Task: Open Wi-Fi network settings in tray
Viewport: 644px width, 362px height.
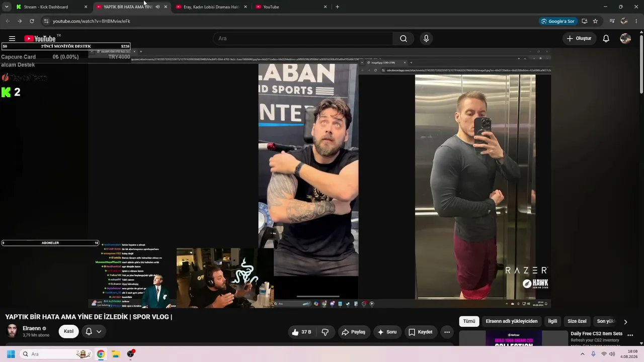Action: pyautogui.click(x=604, y=354)
